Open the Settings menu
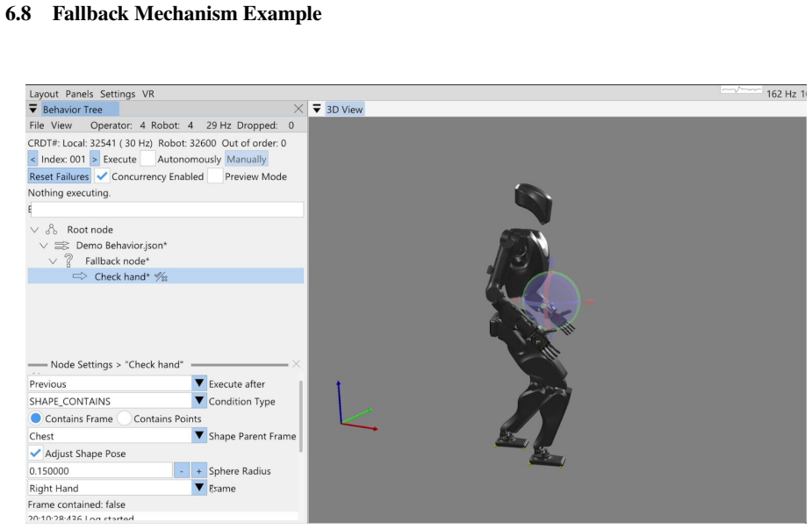 point(118,94)
